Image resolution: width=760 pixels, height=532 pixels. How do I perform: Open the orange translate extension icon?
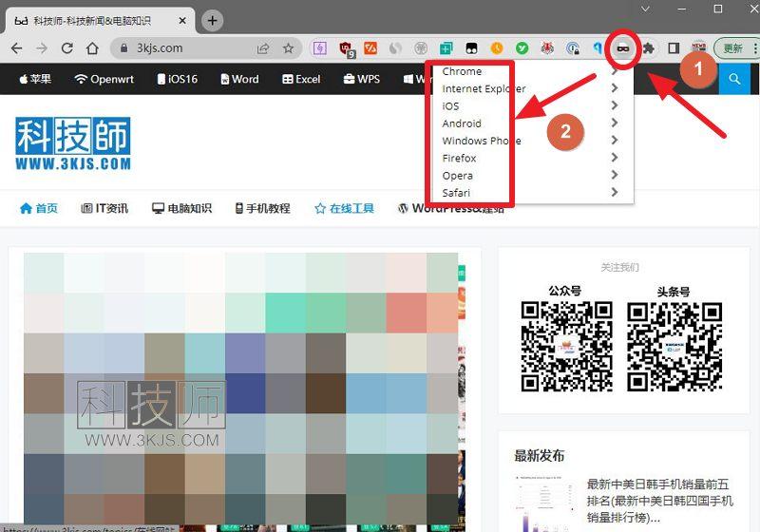click(x=370, y=47)
